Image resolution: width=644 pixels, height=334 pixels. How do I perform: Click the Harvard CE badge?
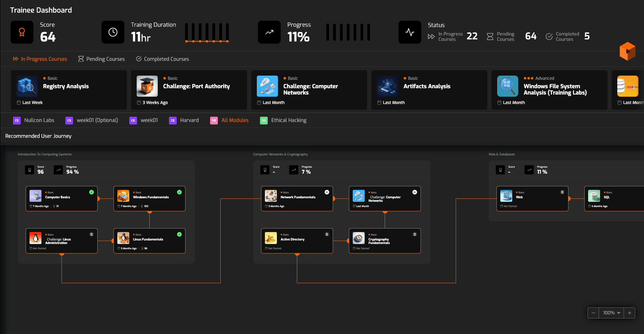tap(173, 121)
